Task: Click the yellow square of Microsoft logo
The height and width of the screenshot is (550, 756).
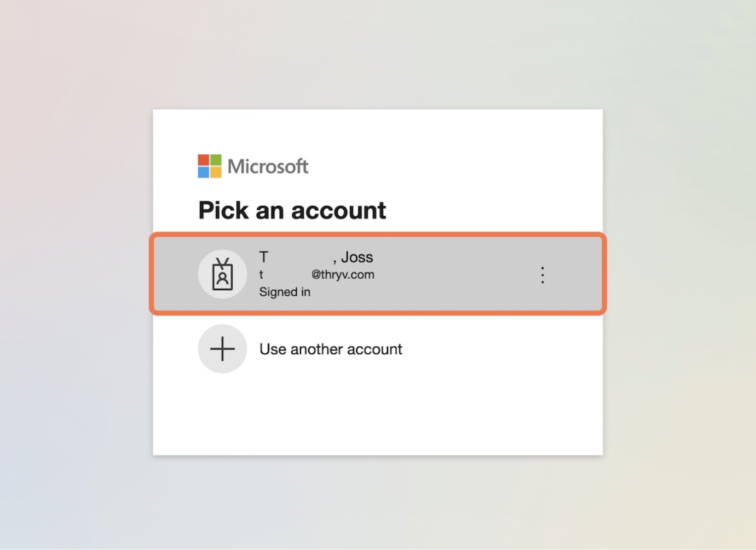Action: [216, 172]
